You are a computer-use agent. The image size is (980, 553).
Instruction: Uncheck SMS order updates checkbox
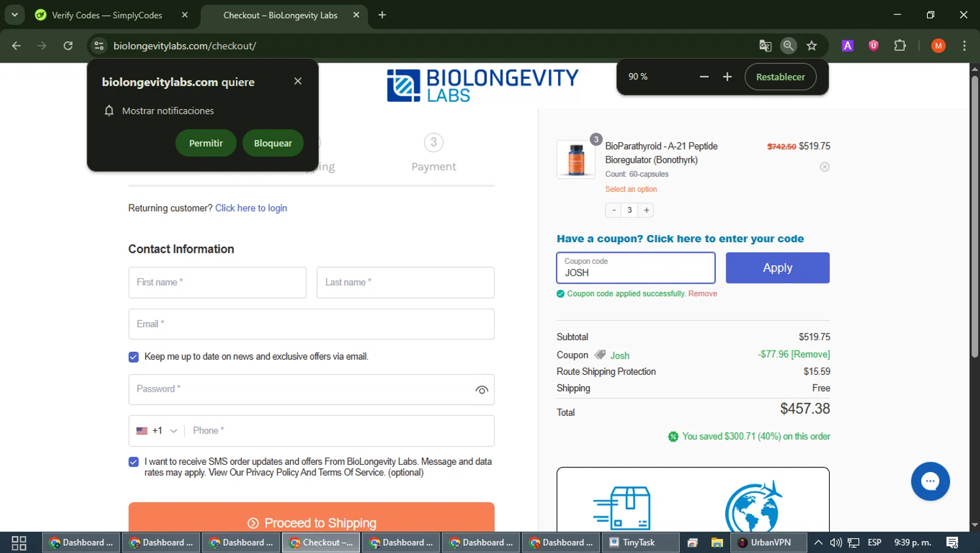pyautogui.click(x=133, y=462)
